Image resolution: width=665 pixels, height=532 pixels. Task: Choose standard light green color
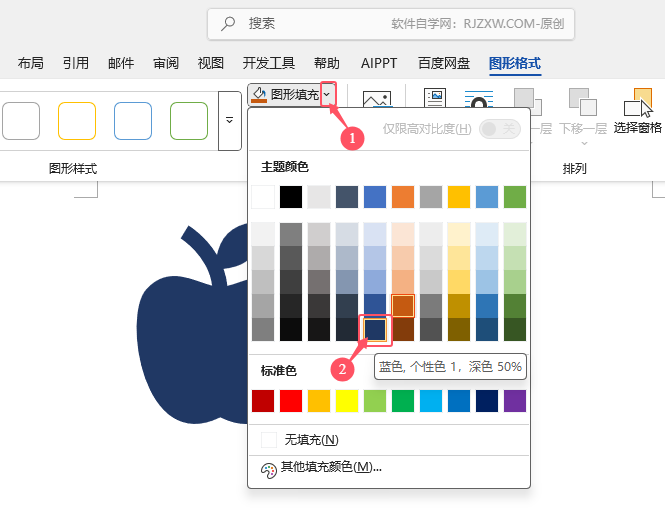(x=375, y=401)
